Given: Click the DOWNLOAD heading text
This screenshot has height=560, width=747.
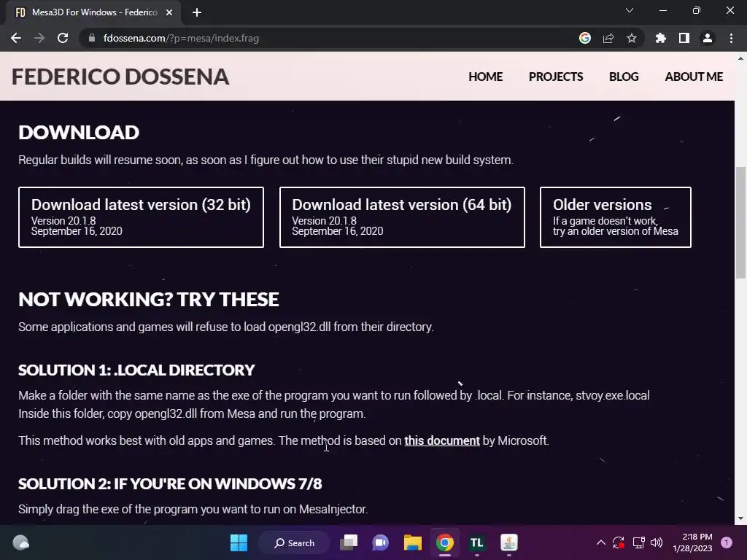Looking at the screenshot, I should tap(79, 133).
